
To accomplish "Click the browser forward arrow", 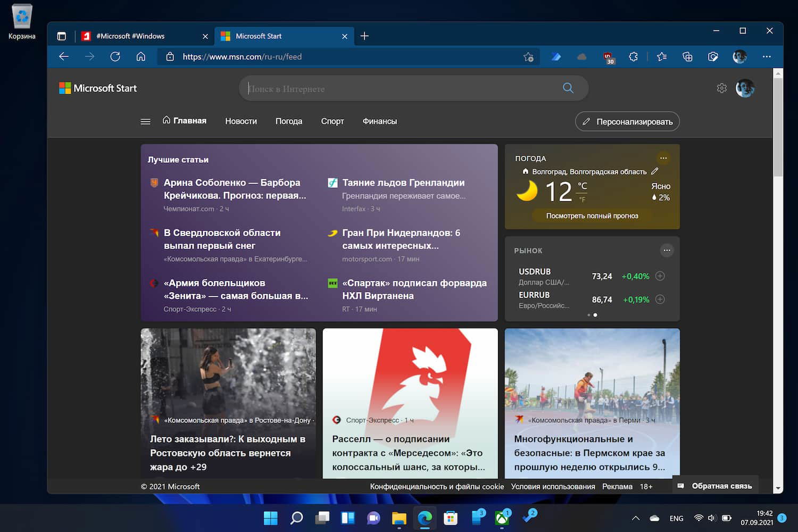I will click(89, 56).
